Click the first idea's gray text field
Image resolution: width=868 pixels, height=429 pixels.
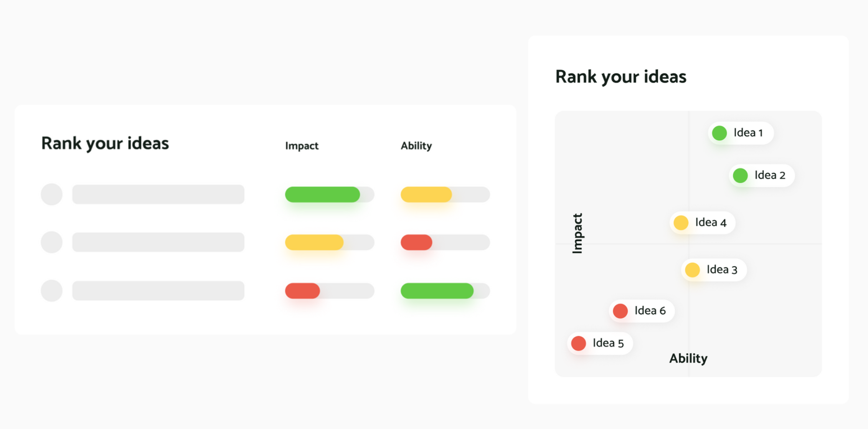(x=158, y=194)
